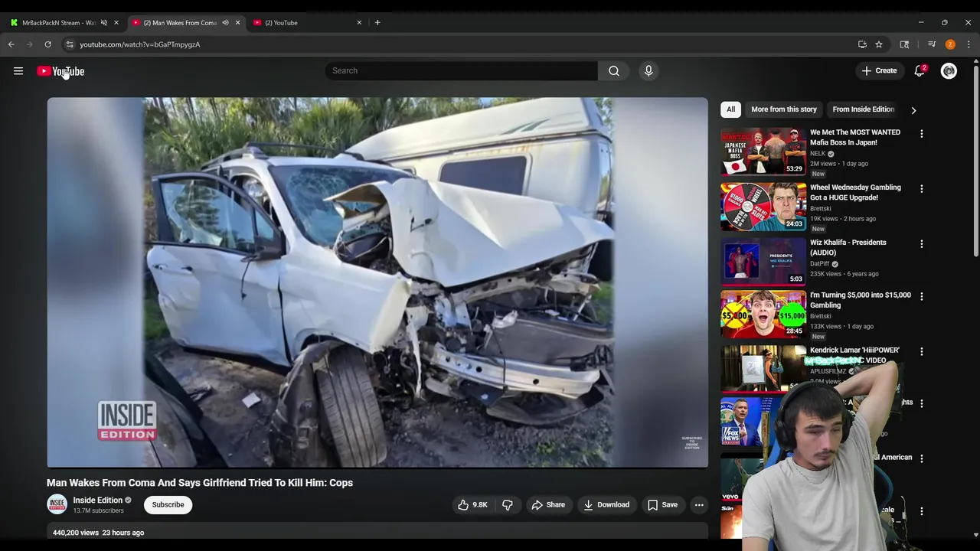The height and width of the screenshot is (551, 980).
Task: Close the (2) YouTube tab
Action: pos(359,23)
